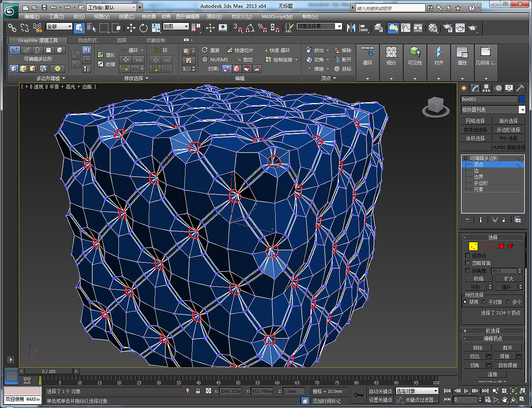532x408 pixels.
Task: Open the 修改器列表 dropdown
Action: click(x=522, y=110)
